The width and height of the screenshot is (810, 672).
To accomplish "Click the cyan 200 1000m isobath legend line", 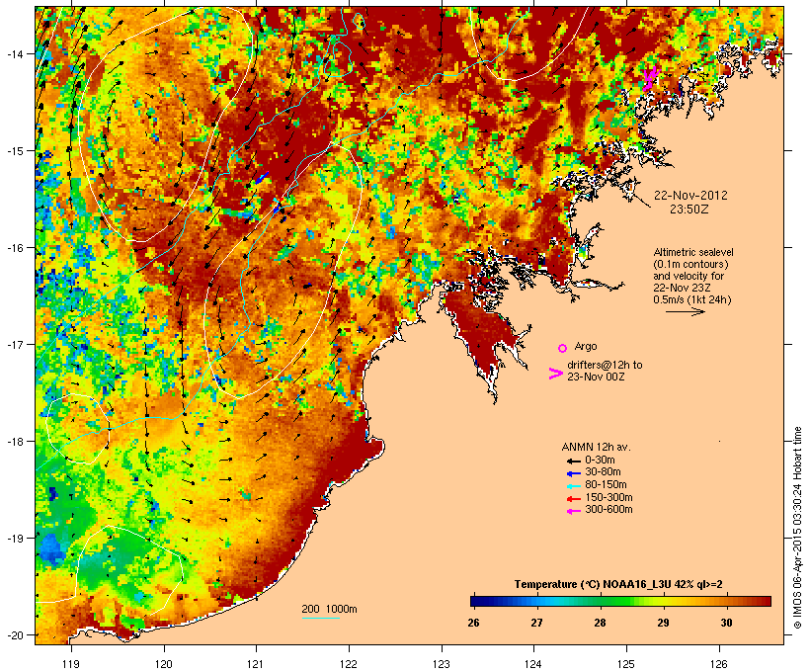I will [x=320, y=619].
